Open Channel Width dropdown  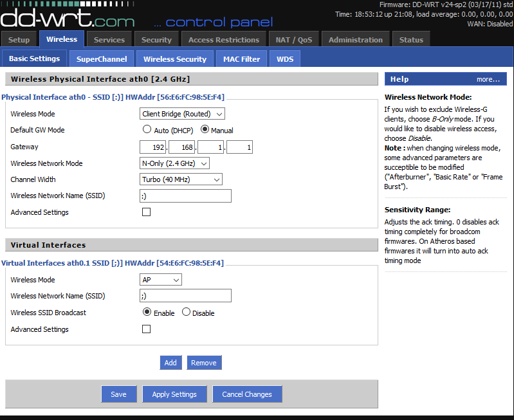tap(181, 179)
